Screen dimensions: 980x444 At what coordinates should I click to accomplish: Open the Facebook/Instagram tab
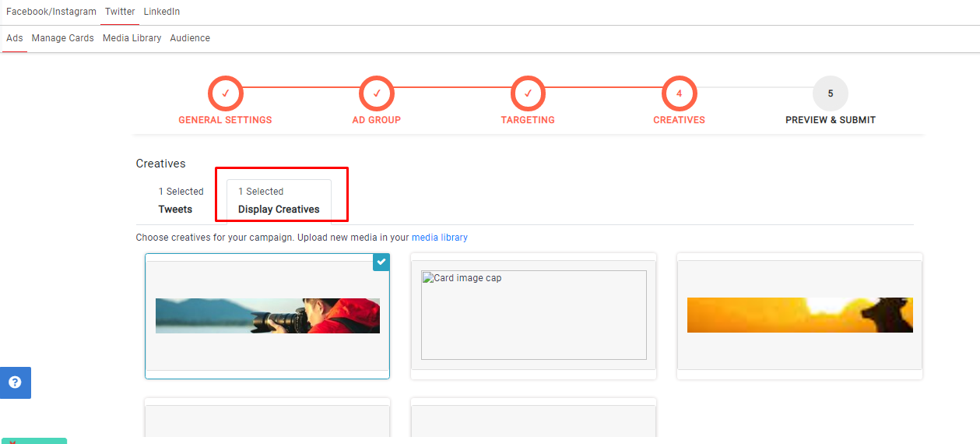[51, 12]
